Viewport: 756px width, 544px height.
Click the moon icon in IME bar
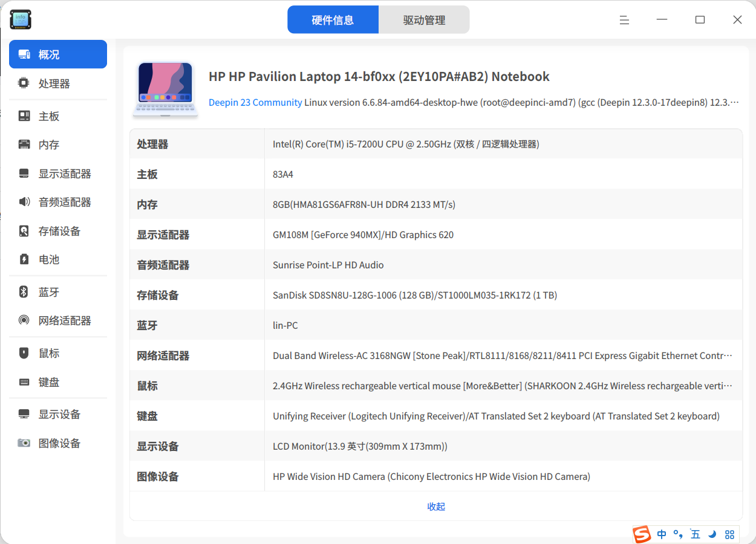712,534
